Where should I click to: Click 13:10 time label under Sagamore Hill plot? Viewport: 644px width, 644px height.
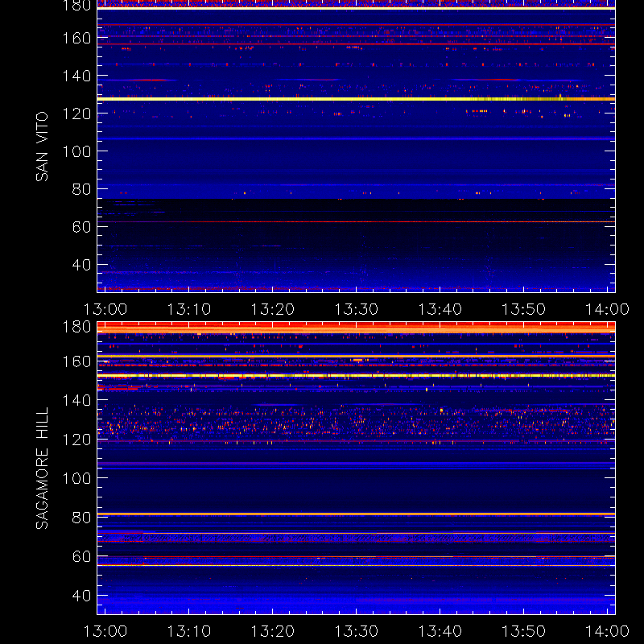189,631
